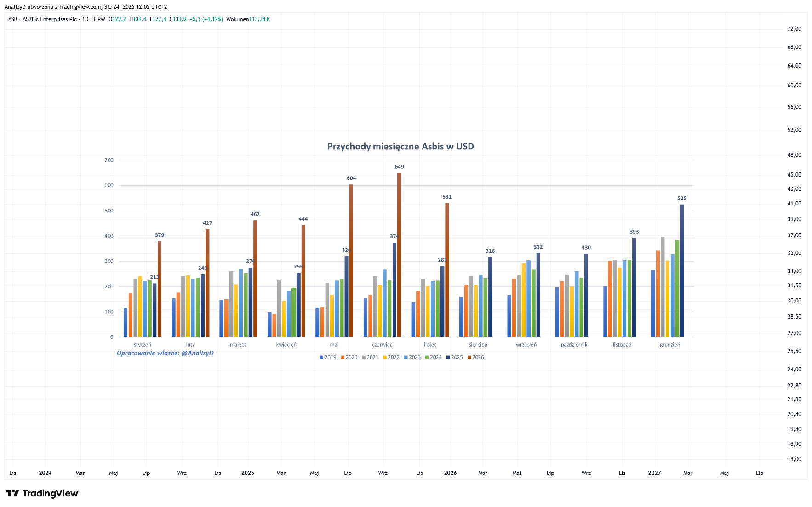The height and width of the screenshot is (507, 812).
Task: Click the 18,00 price scale value
Action: pyautogui.click(x=794, y=459)
